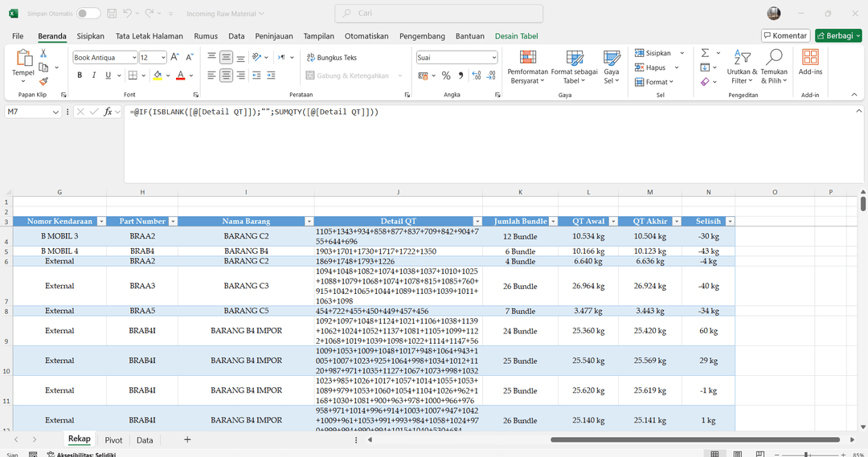The height and width of the screenshot is (457, 868).
Task: Click the Format Painter brush icon
Action: (x=43, y=80)
